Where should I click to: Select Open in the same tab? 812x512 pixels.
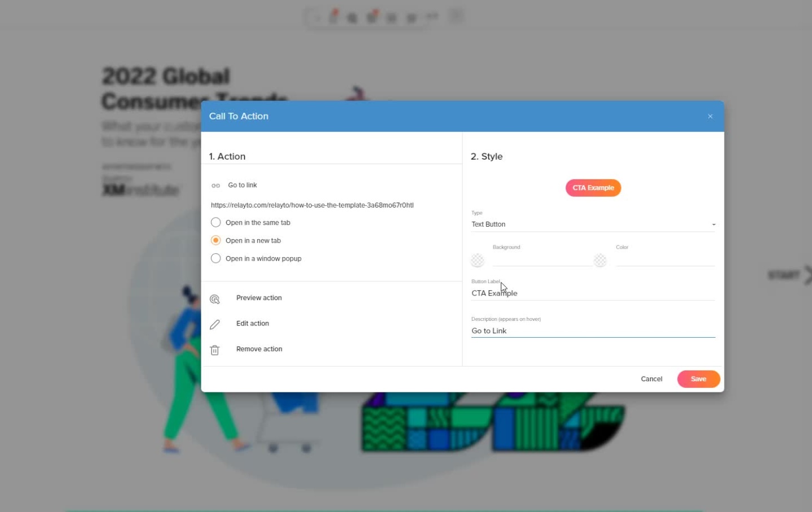click(x=216, y=223)
